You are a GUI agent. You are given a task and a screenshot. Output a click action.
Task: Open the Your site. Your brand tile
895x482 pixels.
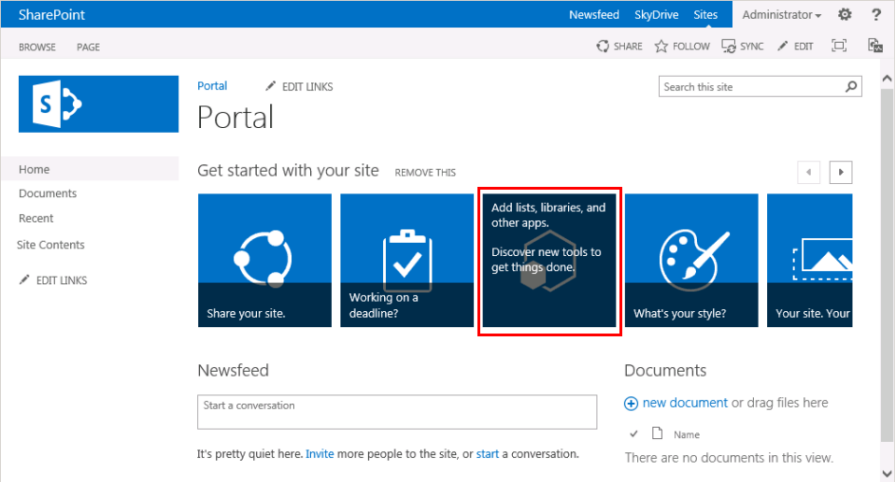pyautogui.click(x=809, y=260)
